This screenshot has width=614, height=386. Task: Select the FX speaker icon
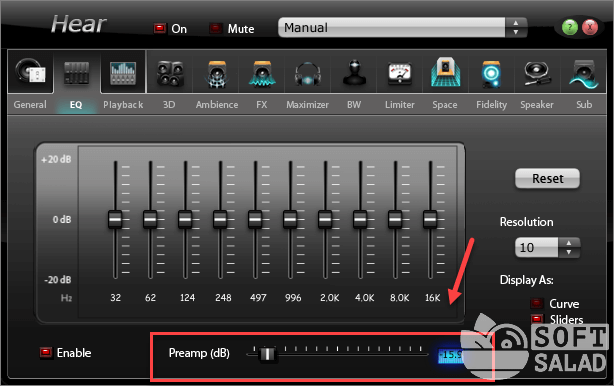[x=262, y=74]
